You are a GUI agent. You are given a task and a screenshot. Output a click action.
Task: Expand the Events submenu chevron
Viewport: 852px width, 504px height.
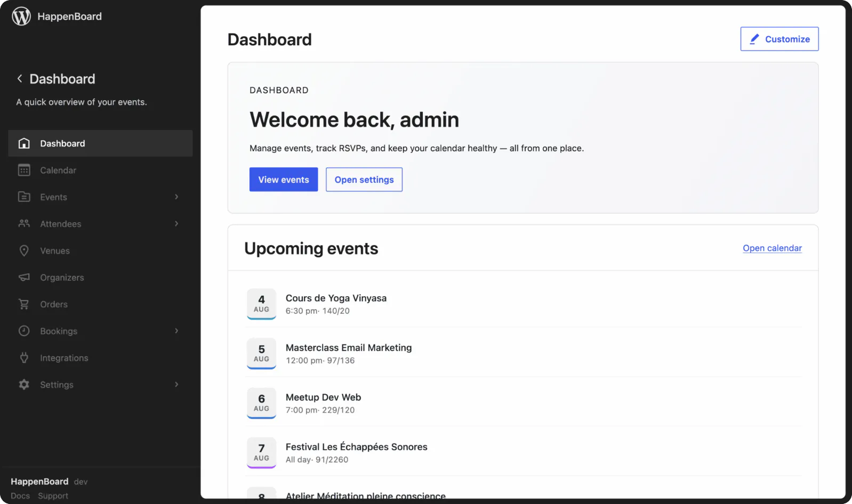click(x=176, y=197)
